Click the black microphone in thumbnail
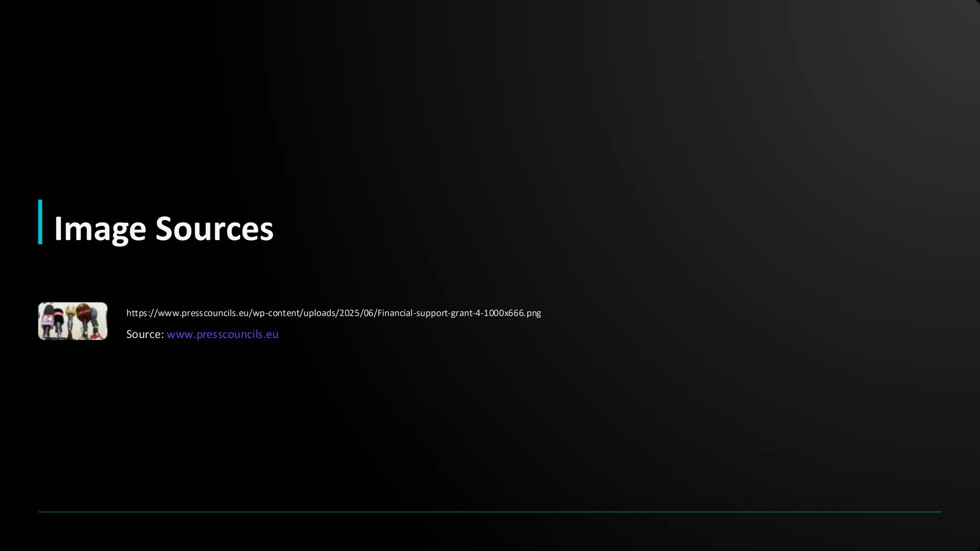The height and width of the screenshot is (551, 980). point(58,318)
